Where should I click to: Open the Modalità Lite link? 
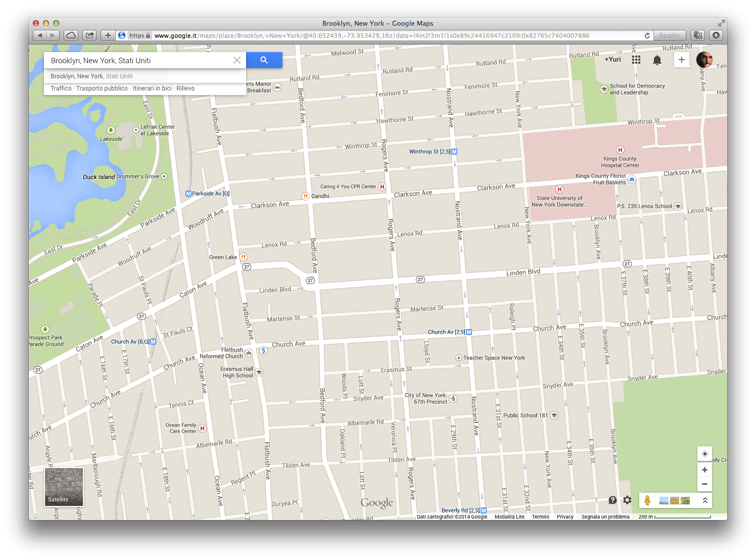[509, 517]
